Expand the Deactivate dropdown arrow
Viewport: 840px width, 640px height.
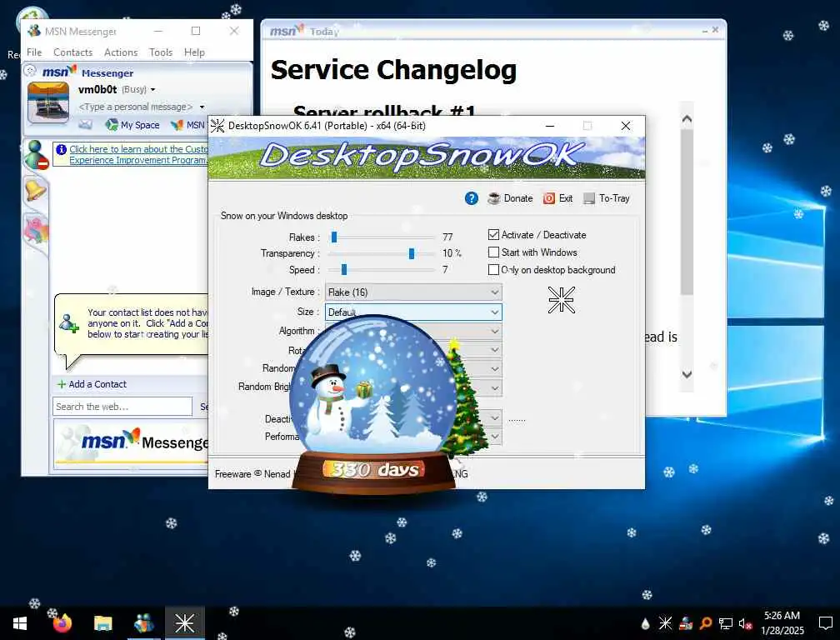point(494,417)
